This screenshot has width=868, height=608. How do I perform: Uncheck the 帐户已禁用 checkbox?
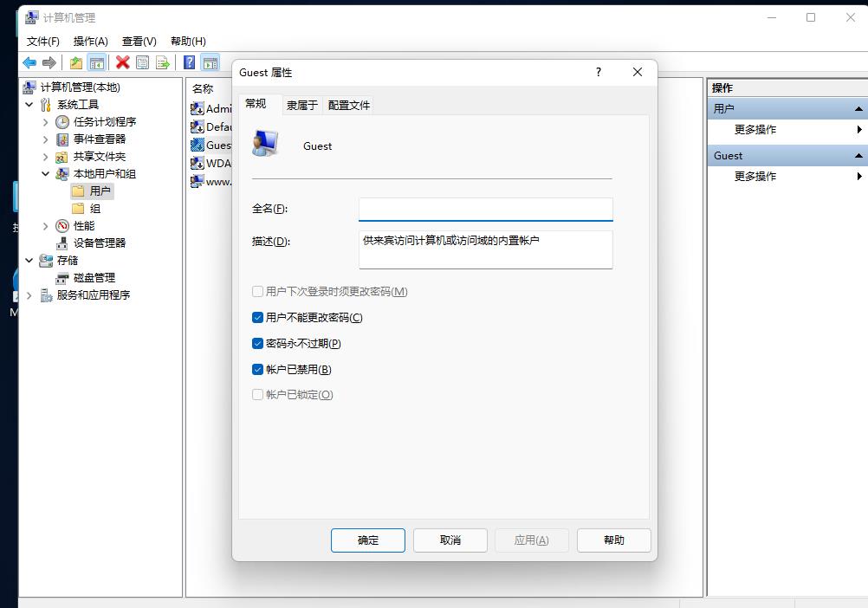[257, 369]
